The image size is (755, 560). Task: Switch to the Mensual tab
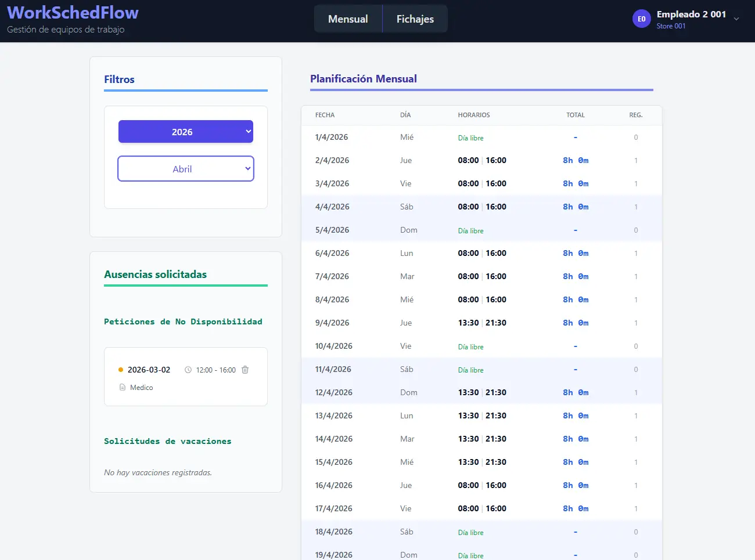(348, 19)
